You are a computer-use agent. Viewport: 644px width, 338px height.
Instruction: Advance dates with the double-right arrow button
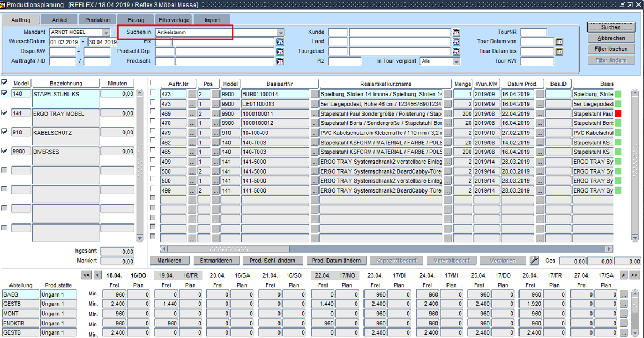tap(634, 275)
